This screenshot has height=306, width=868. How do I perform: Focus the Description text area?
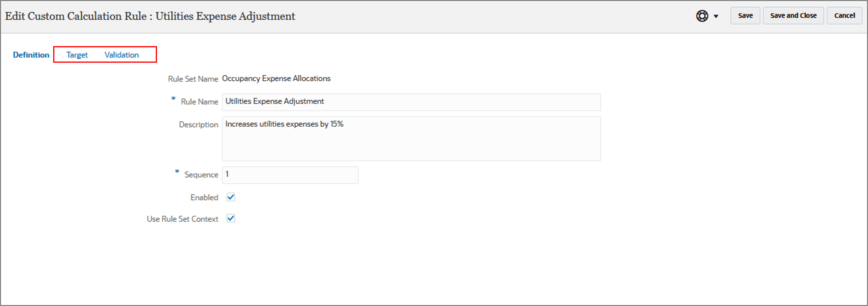pos(411,139)
